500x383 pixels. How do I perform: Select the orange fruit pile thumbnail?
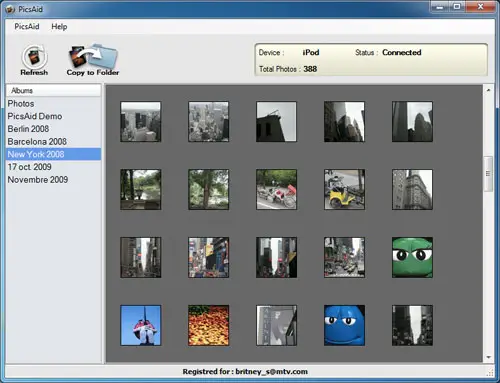point(209,325)
